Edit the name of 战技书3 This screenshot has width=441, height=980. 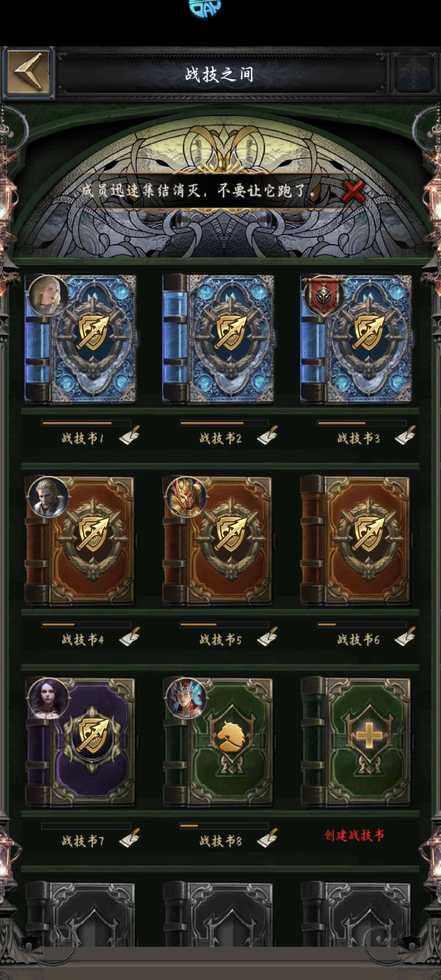tap(405, 435)
